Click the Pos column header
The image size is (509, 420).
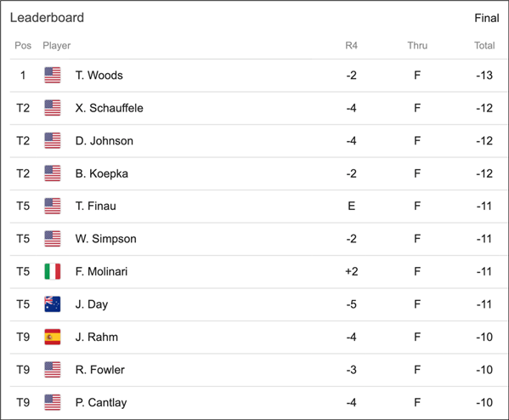coord(23,45)
